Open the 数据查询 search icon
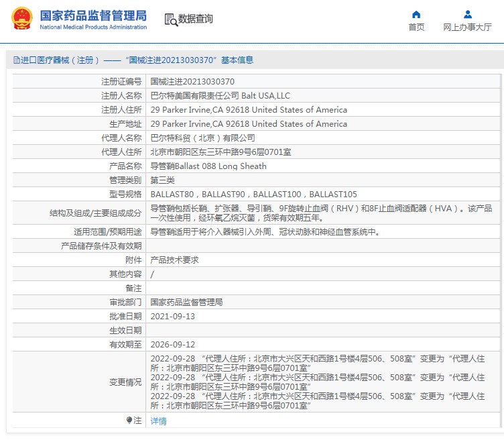This screenshot has width=504, height=440. (x=171, y=19)
